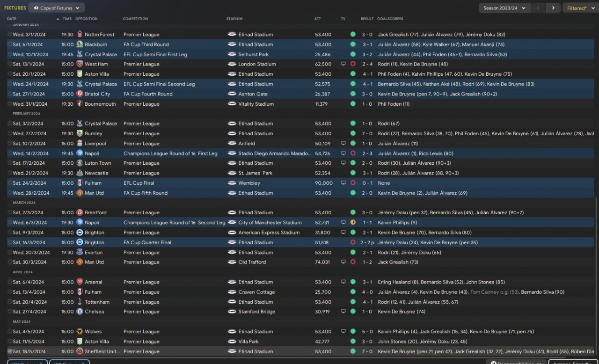This screenshot has height=364, width=599.
Task: Select the 'FA Cup Quarter Final' competition text
Action: [x=147, y=242]
